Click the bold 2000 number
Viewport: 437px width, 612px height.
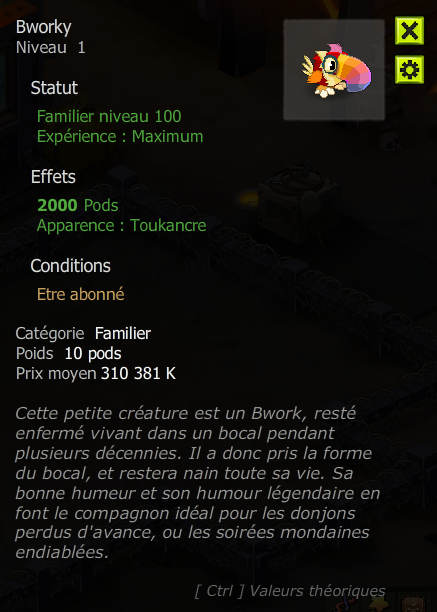pyautogui.click(x=57, y=205)
